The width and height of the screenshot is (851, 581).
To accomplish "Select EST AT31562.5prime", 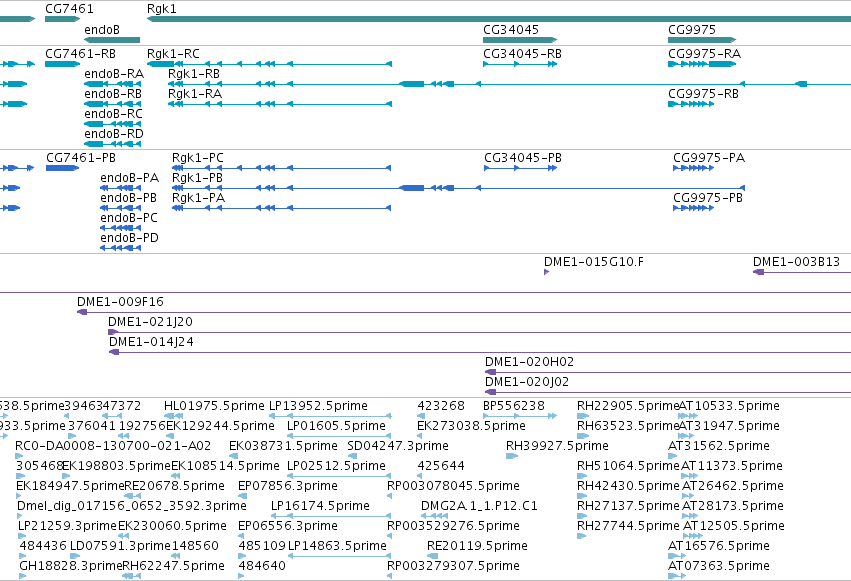I will tap(719, 446).
